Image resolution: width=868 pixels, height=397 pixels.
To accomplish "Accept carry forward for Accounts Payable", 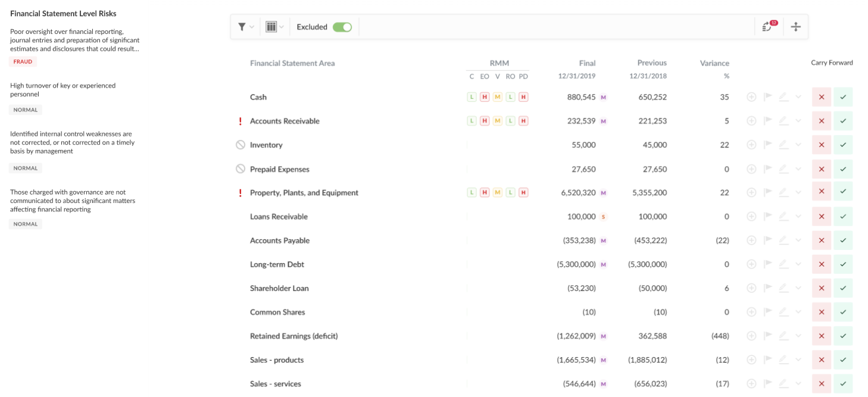I will (x=842, y=240).
